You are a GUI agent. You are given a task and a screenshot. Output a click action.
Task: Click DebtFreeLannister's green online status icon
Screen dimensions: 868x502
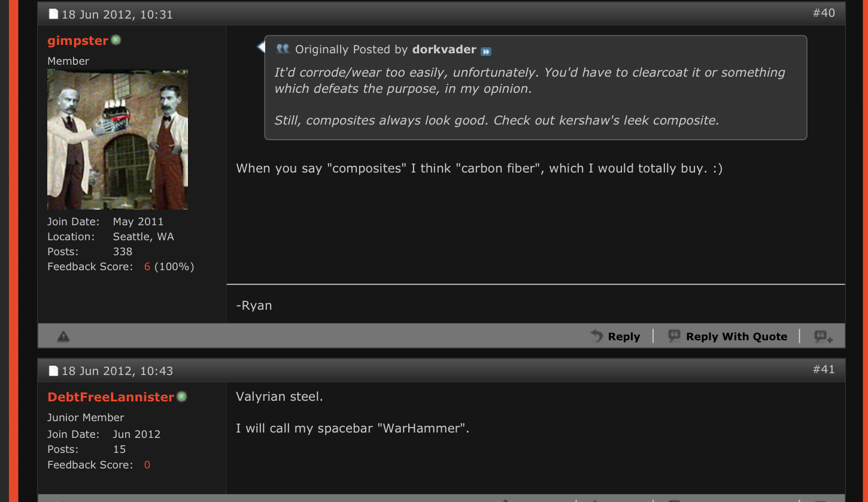point(182,397)
